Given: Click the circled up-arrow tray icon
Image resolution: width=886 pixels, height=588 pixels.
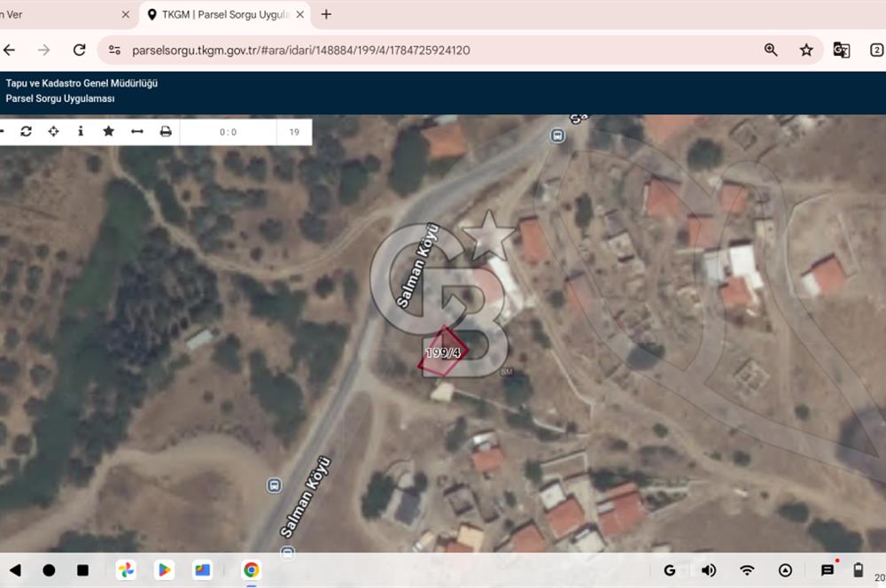Looking at the screenshot, I should point(785,570).
